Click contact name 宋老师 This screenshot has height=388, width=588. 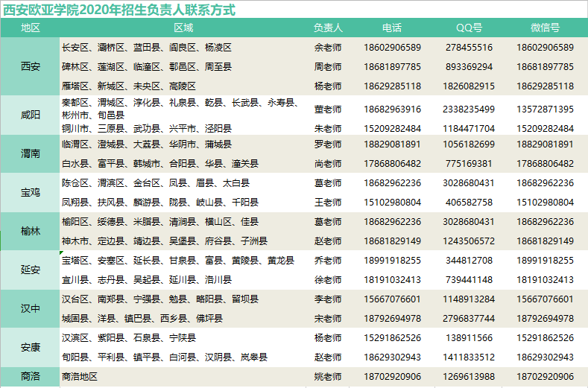pos(328,319)
